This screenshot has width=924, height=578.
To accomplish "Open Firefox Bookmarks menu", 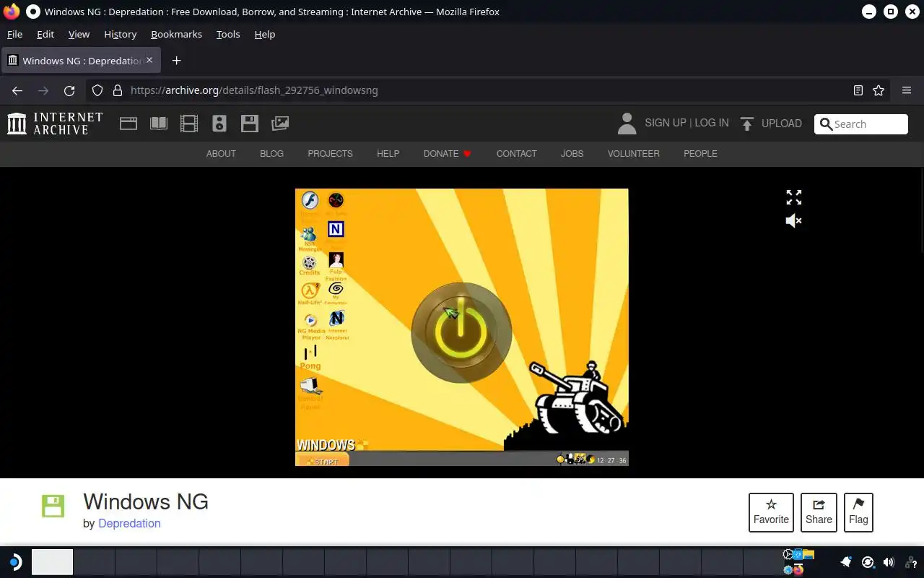I will (176, 34).
